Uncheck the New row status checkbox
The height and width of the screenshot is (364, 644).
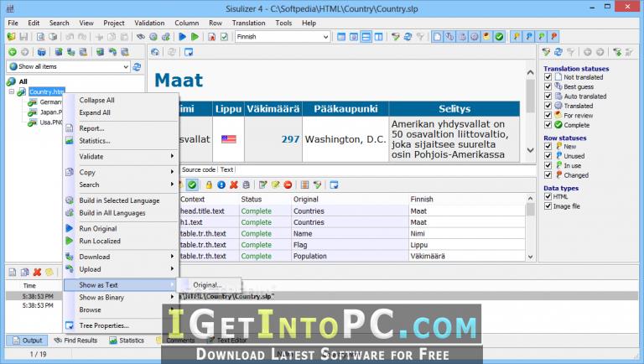click(x=548, y=146)
